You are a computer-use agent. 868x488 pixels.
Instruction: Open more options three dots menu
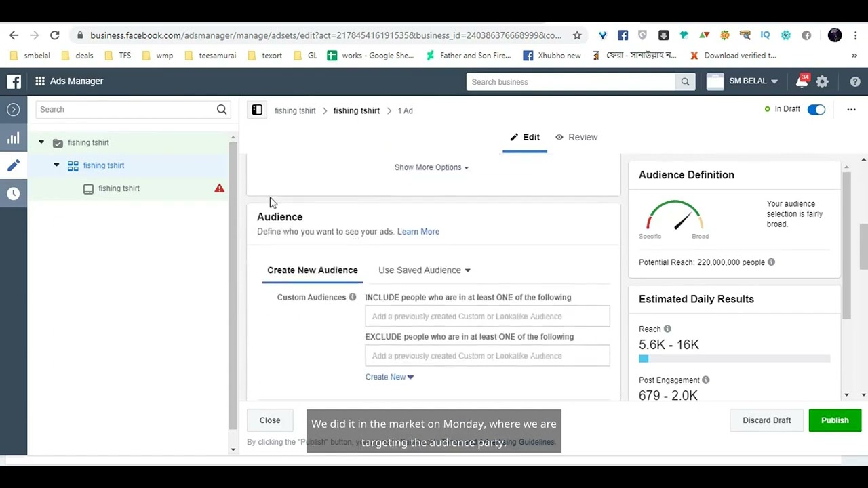coord(851,110)
